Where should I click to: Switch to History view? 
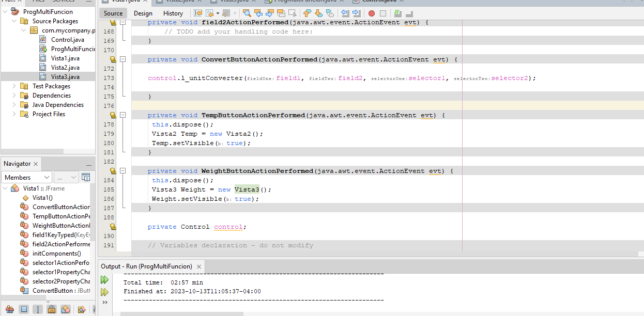[x=173, y=13]
